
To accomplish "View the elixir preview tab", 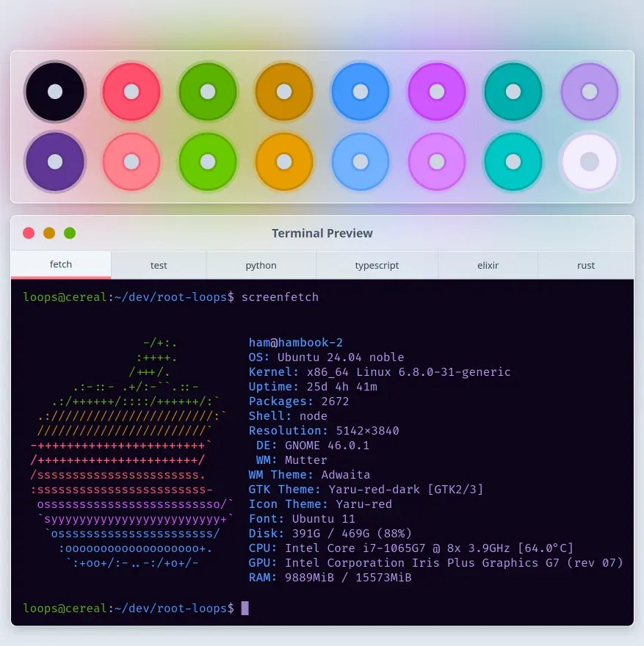I will click(488, 265).
